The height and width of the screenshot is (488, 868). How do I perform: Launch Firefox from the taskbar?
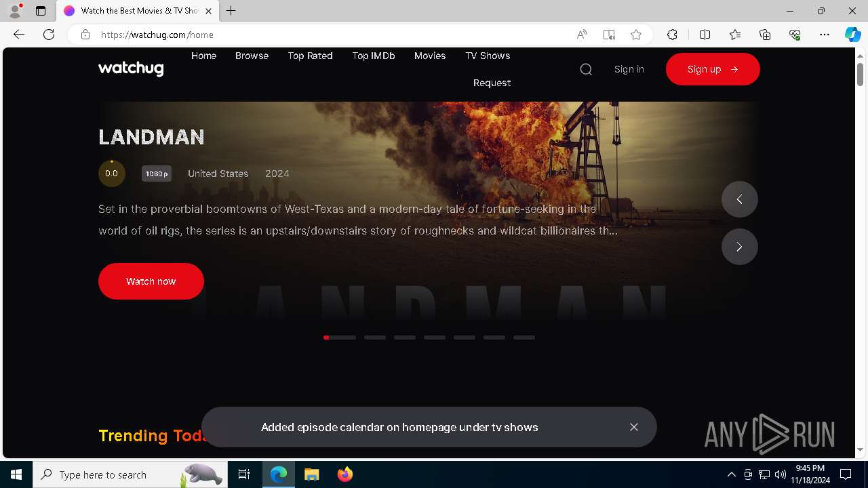(x=344, y=474)
